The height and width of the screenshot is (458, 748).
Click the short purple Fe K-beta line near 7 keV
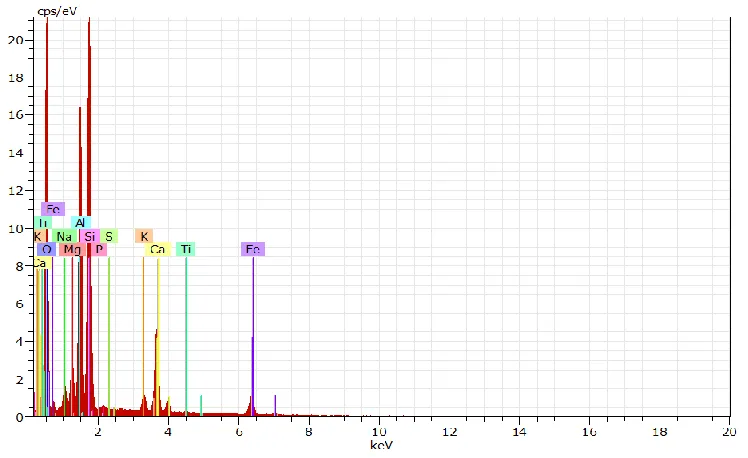tap(275, 406)
